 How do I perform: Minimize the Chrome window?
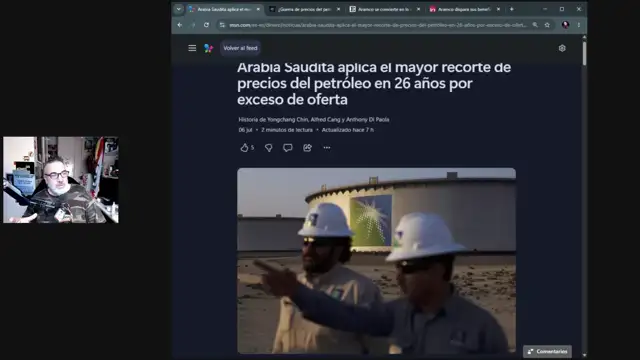tap(545, 9)
